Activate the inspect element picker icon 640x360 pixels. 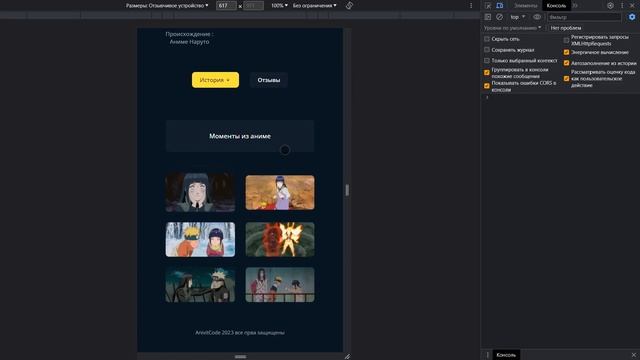[x=488, y=6]
